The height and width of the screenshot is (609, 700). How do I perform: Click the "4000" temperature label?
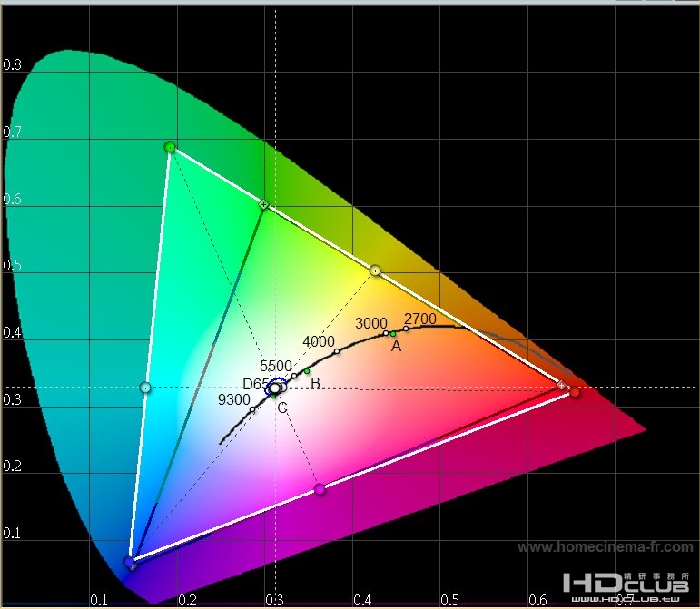tap(319, 341)
